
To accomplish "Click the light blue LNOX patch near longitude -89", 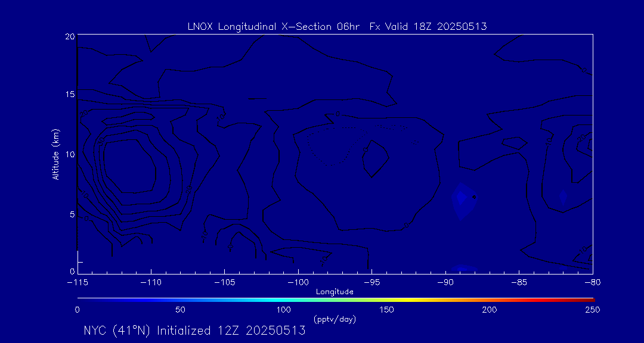I will 463,201.
